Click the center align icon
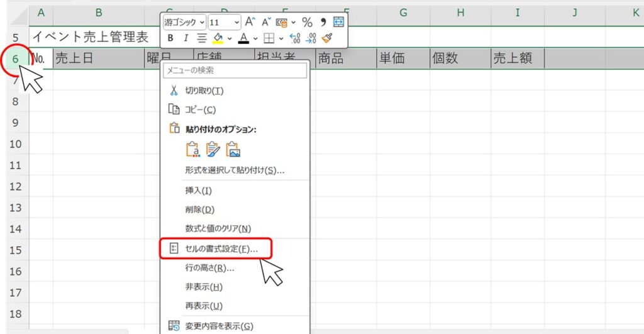644x334 pixels. 202,38
